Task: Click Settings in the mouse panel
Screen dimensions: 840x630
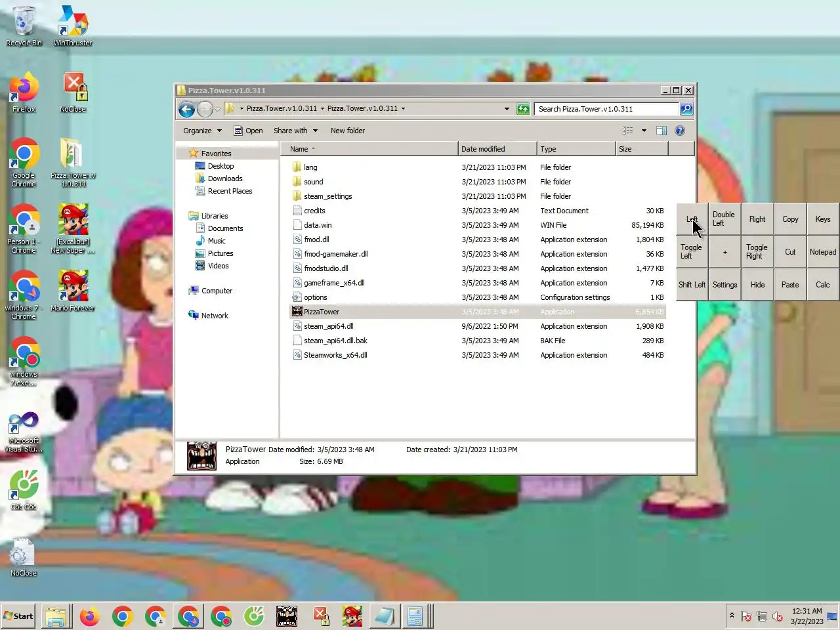Action: pos(724,285)
